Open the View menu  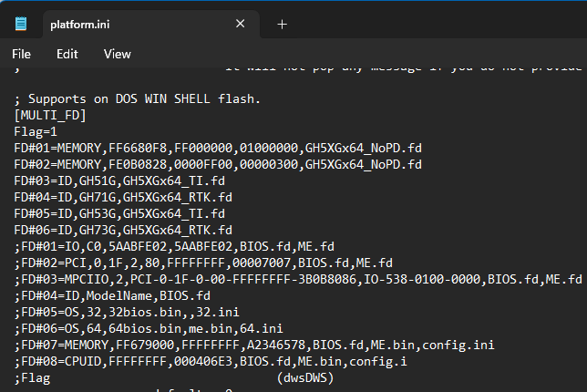(x=117, y=54)
